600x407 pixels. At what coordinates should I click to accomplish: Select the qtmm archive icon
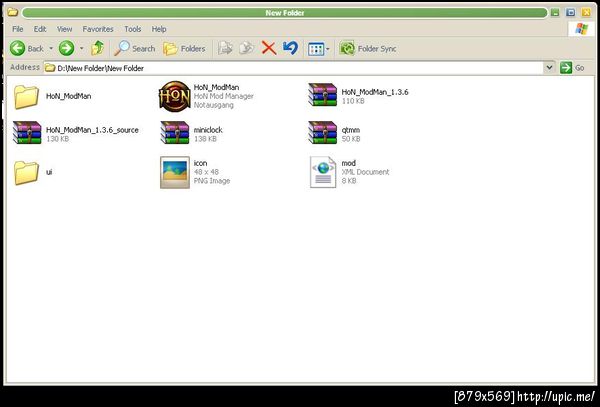click(323, 132)
